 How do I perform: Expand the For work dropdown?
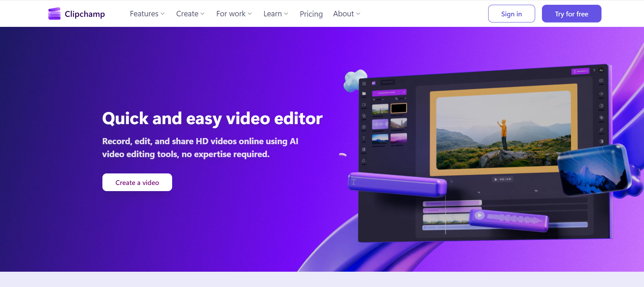tap(234, 14)
